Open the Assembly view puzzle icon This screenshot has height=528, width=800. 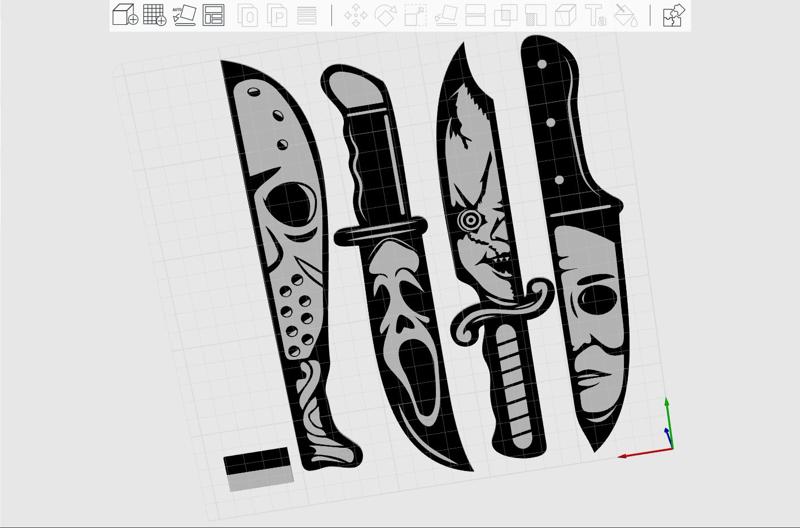point(673,15)
